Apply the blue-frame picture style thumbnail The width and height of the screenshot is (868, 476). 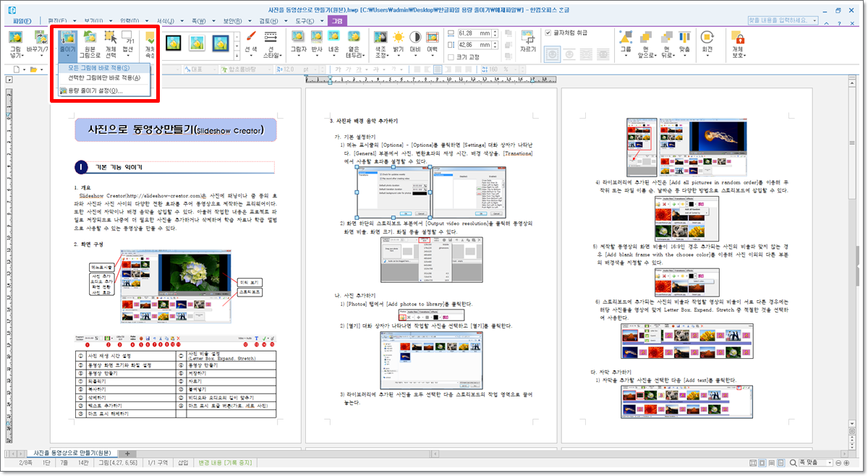tap(221, 43)
